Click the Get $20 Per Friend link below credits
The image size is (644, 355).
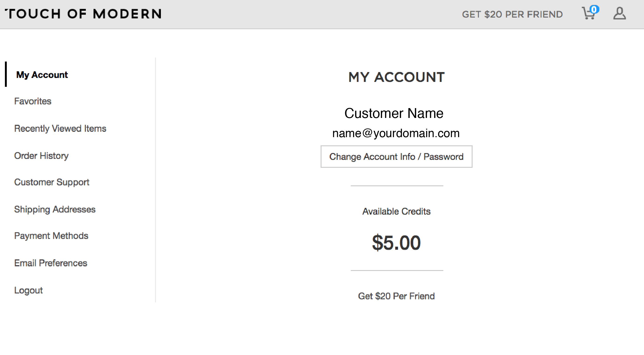click(397, 296)
